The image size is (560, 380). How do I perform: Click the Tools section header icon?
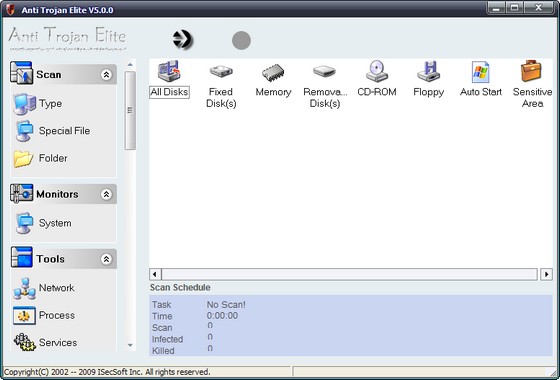tap(21, 257)
